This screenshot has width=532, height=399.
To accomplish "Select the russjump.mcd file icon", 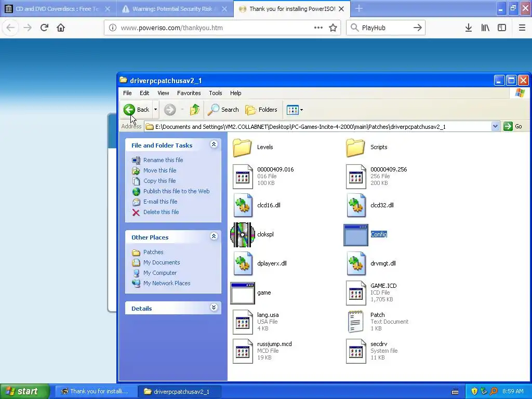I will [243, 351].
